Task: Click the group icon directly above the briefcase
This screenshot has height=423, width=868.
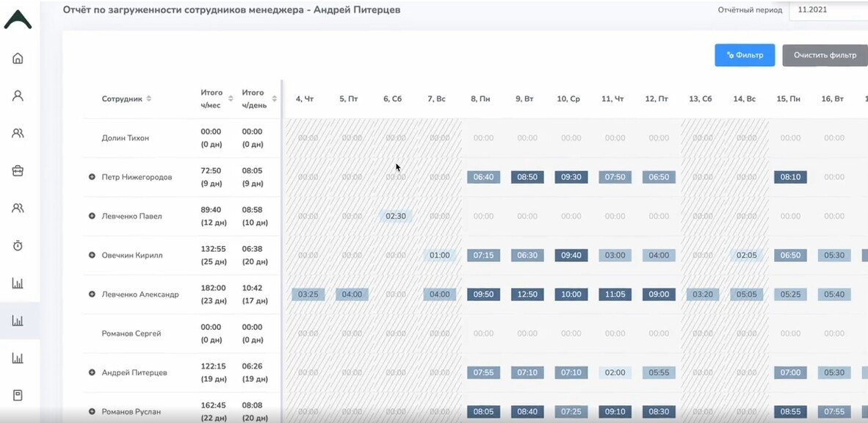Action: pos(18,133)
